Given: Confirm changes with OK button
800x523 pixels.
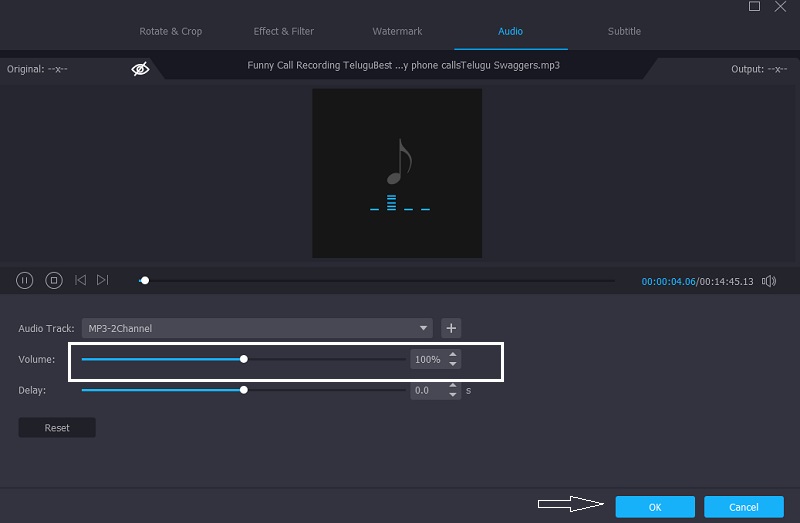Looking at the screenshot, I should coord(655,507).
